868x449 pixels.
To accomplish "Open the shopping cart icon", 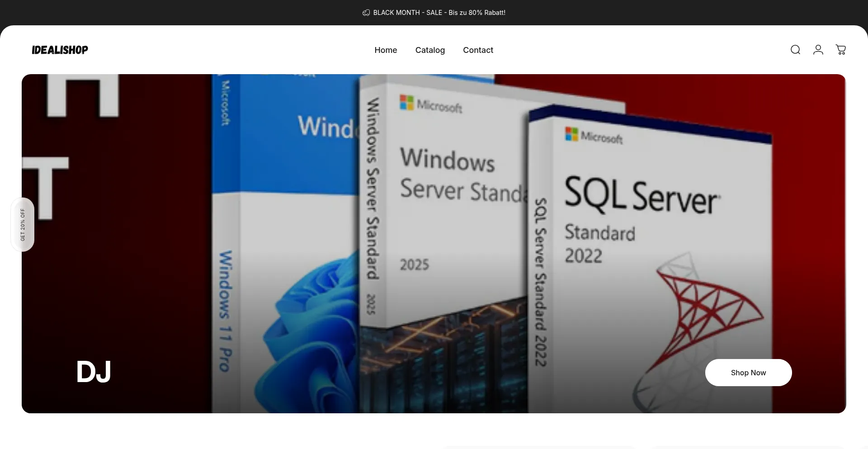I will click(840, 50).
